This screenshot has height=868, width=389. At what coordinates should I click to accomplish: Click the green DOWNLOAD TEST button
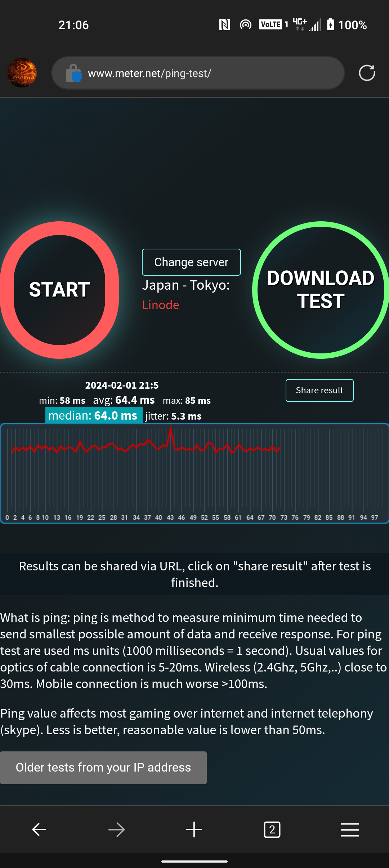pyautogui.click(x=321, y=290)
